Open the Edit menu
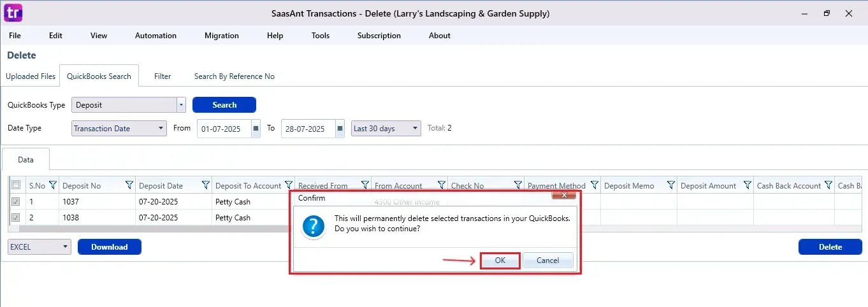 click(x=55, y=36)
